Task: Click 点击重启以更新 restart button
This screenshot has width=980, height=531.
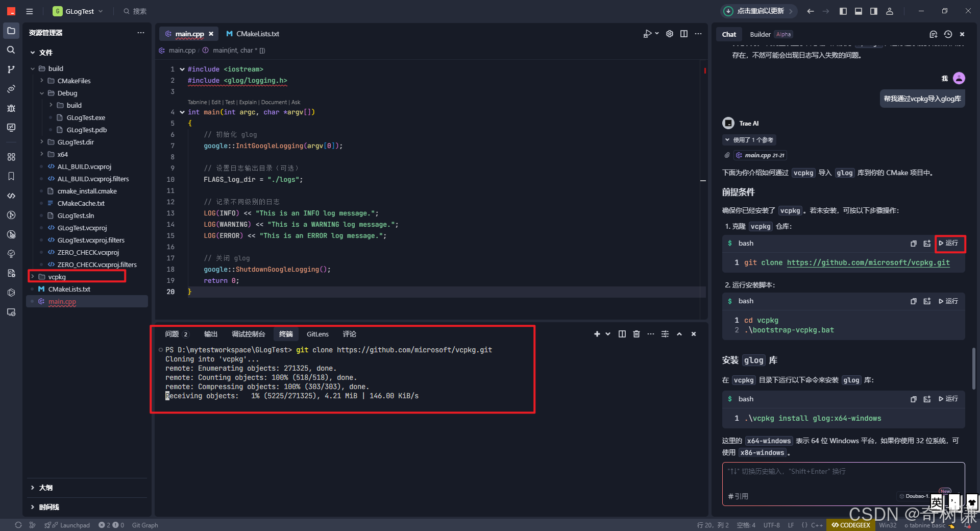Action: click(758, 11)
